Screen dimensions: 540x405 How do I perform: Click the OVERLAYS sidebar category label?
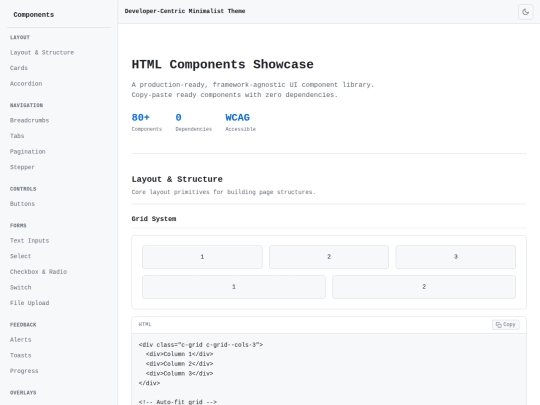click(23, 393)
